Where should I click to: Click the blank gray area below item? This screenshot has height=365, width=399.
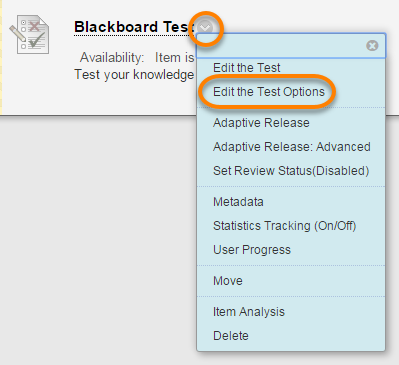point(98,240)
